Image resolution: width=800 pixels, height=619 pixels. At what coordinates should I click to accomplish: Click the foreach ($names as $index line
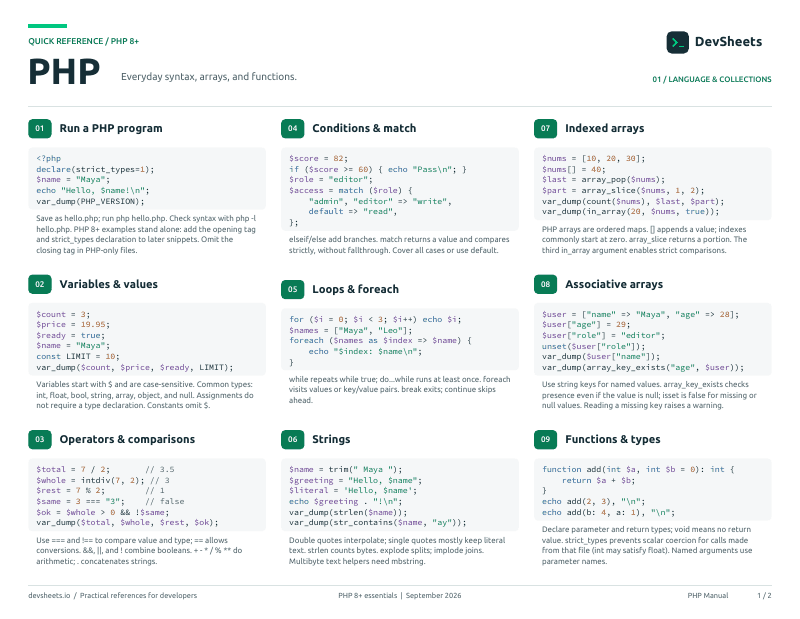tap(380, 340)
